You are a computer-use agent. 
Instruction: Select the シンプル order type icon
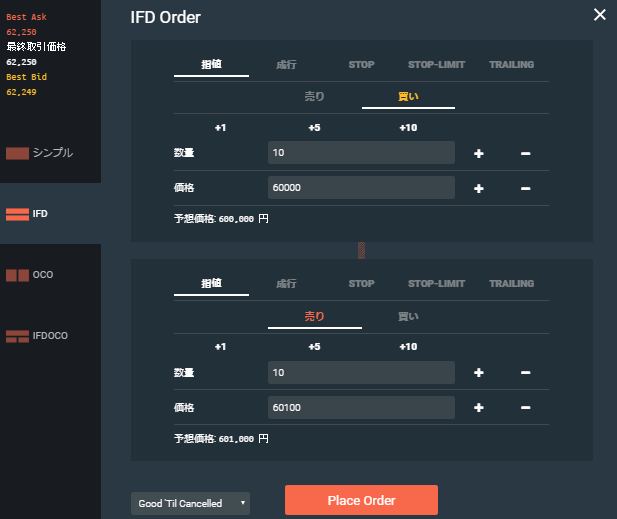click(x=17, y=154)
